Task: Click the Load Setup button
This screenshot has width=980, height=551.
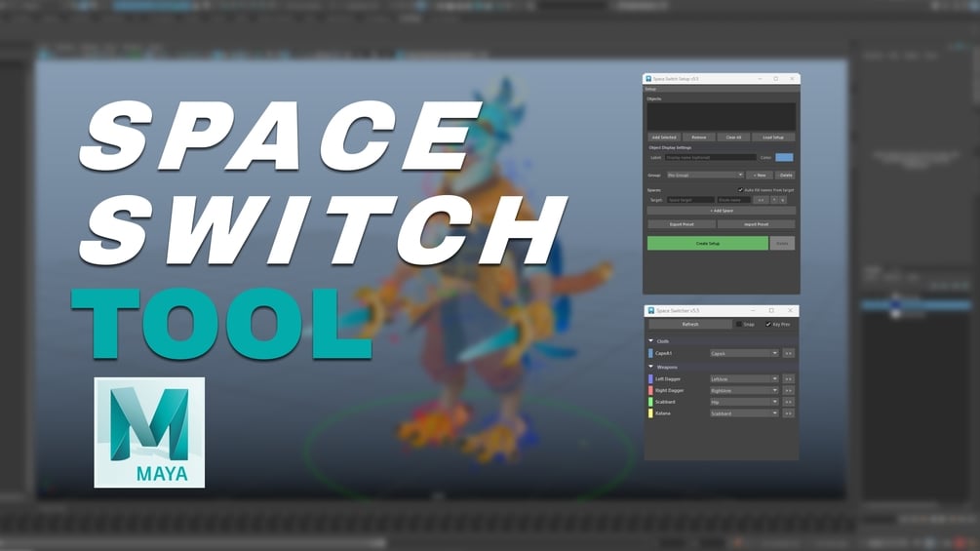Action: [x=773, y=138]
